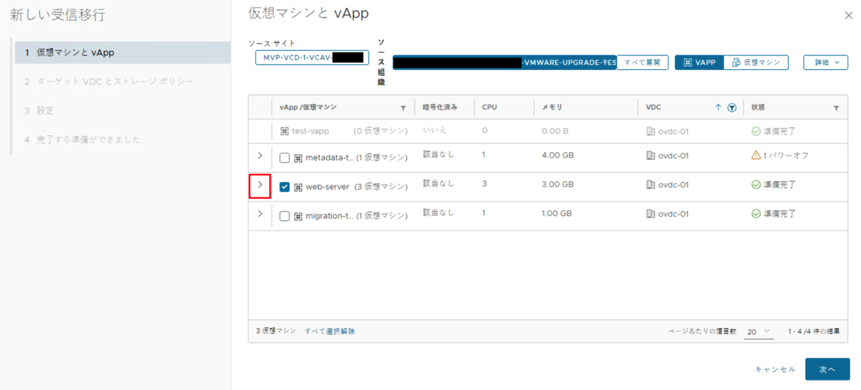Click the test-vapp vApp icon
The image size is (861, 390).
(x=284, y=131)
